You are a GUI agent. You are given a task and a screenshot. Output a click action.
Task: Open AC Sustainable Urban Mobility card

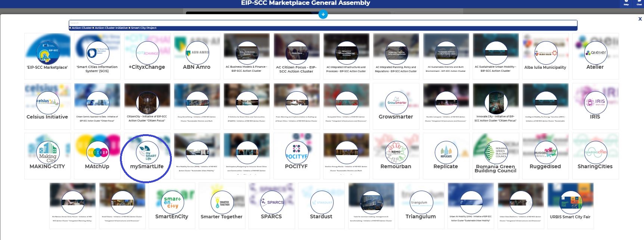tap(496, 56)
